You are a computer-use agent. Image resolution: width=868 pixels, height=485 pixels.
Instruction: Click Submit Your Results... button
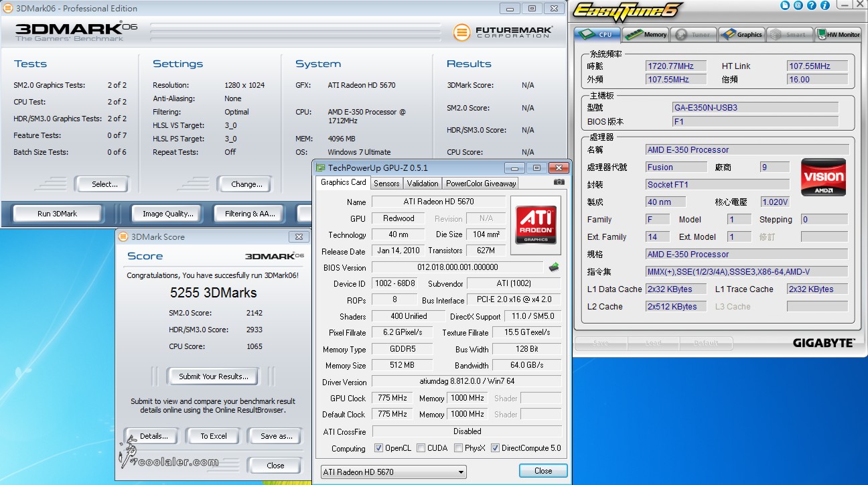pos(214,376)
